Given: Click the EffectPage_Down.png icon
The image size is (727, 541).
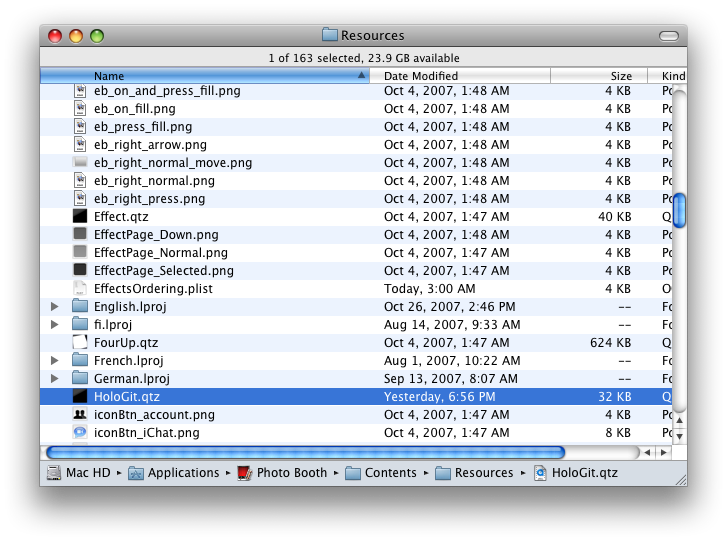Looking at the screenshot, I should coord(80,234).
